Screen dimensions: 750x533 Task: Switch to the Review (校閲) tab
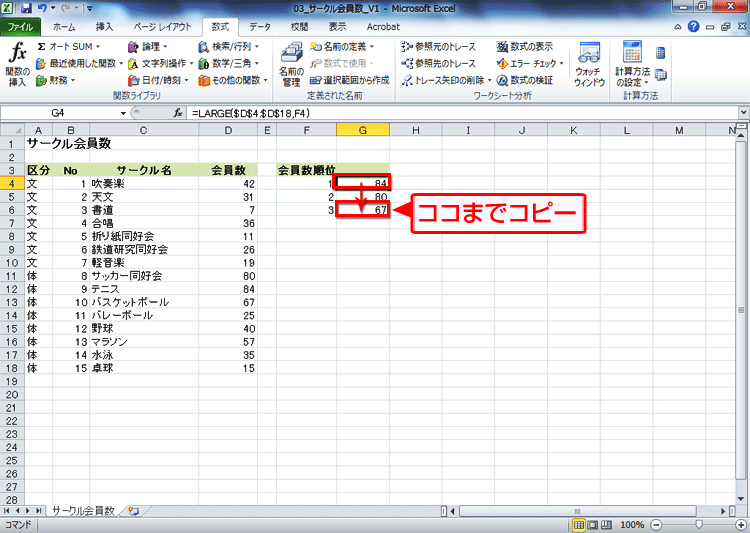pos(299,27)
